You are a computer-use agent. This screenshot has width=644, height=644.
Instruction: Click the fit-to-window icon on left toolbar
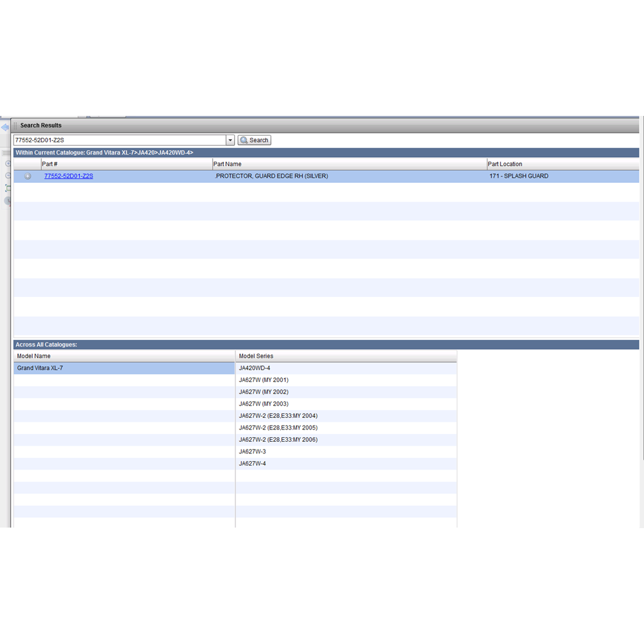click(x=8, y=188)
